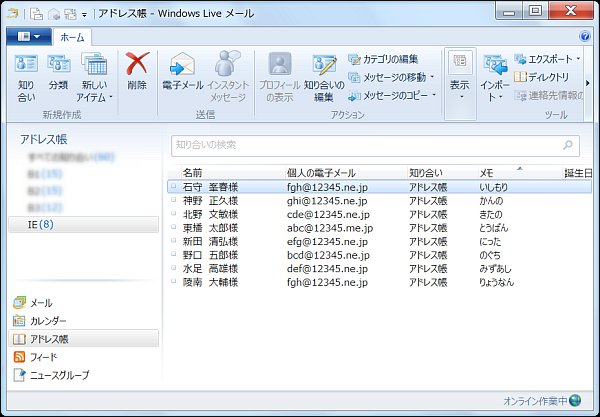This screenshot has width=600, height=417.
Task: Select the contact 新田 清弘様
Action: click(x=210, y=241)
